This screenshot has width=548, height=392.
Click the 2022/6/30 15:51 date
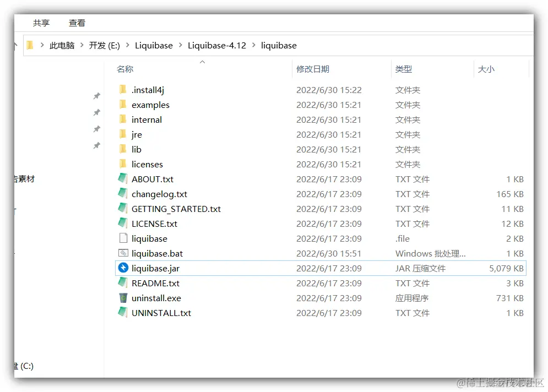pyautogui.click(x=329, y=254)
